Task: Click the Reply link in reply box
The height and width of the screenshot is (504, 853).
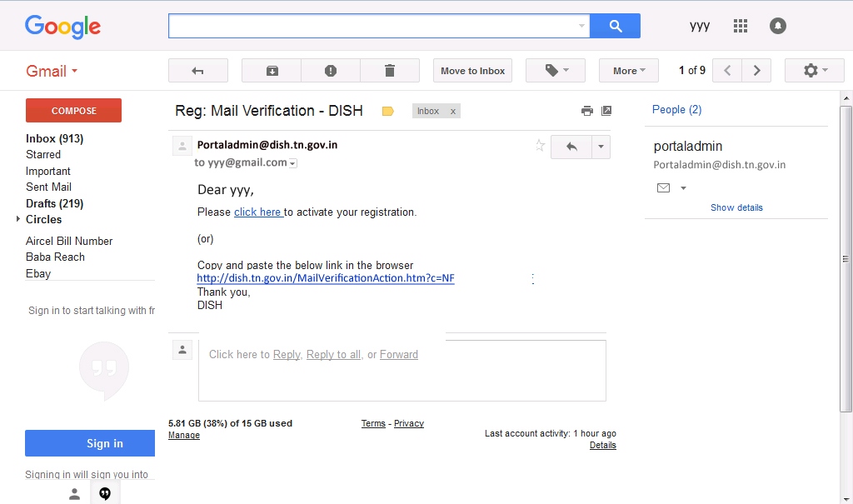Action: click(287, 355)
